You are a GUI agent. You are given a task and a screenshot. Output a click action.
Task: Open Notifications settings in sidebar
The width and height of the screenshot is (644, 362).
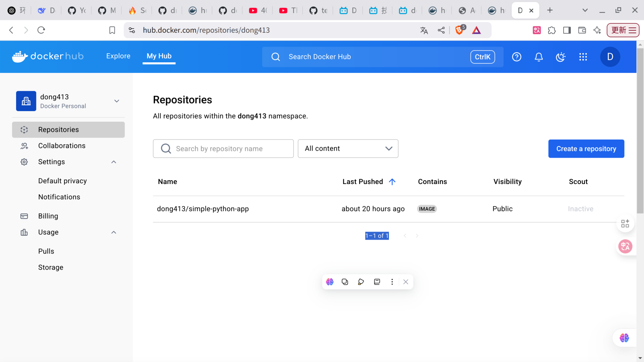click(x=59, y=197)
